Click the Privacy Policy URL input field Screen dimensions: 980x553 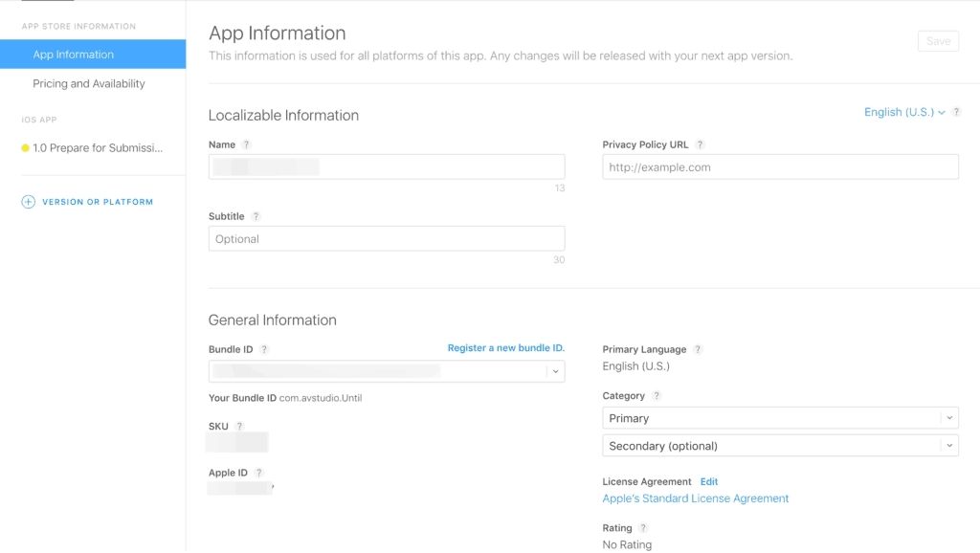(x=779, y=166)
